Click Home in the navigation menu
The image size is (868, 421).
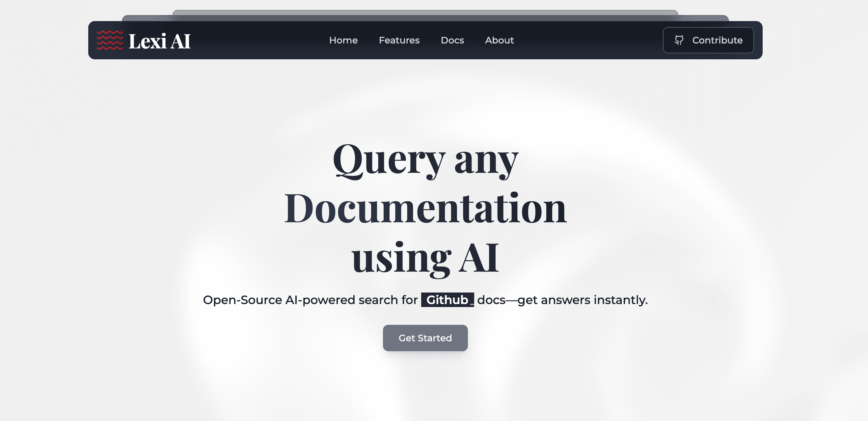point(343,41)
